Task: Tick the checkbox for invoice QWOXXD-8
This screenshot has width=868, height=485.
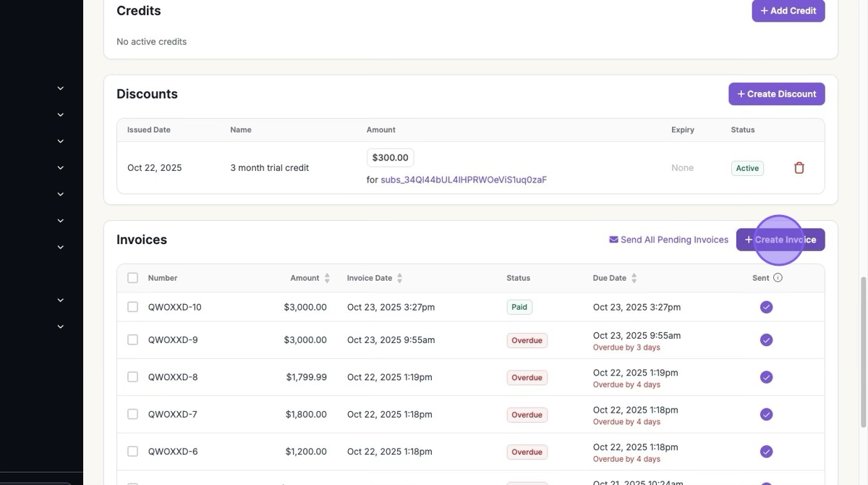Action: point(132,377)
